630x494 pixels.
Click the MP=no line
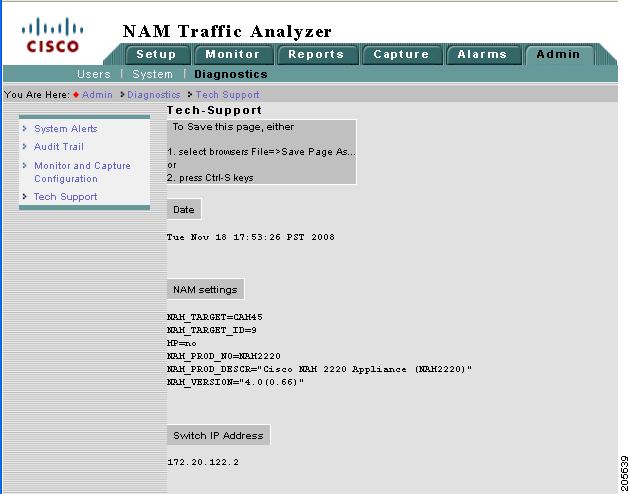pyautogui.click(x=182, y=343)
